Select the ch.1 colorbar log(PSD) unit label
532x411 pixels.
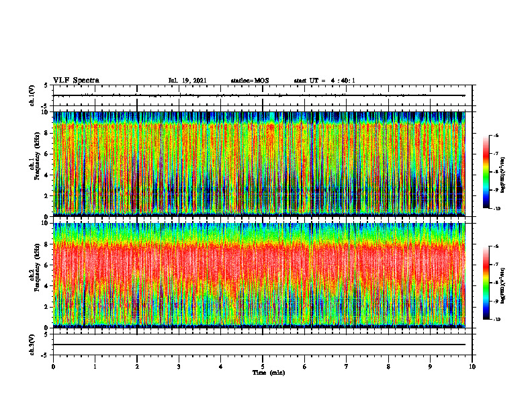click(x=503, y=175)
